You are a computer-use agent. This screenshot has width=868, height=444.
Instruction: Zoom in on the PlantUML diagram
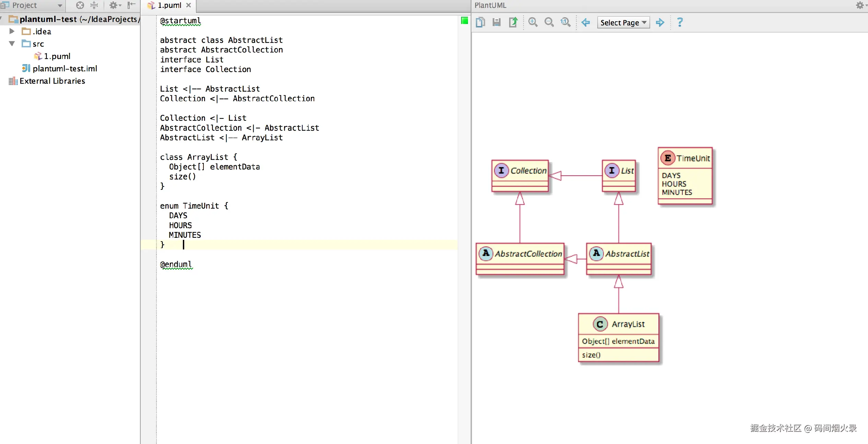[x=533, y=23]
